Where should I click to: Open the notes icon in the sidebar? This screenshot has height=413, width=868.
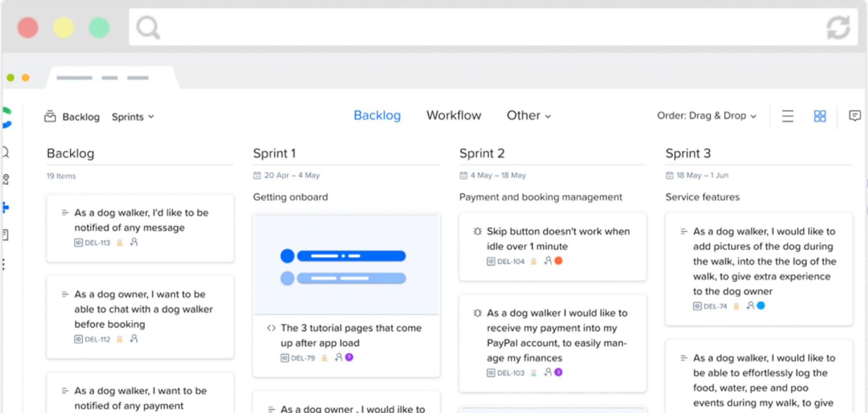pyautogui.click(x=5, y=236)
